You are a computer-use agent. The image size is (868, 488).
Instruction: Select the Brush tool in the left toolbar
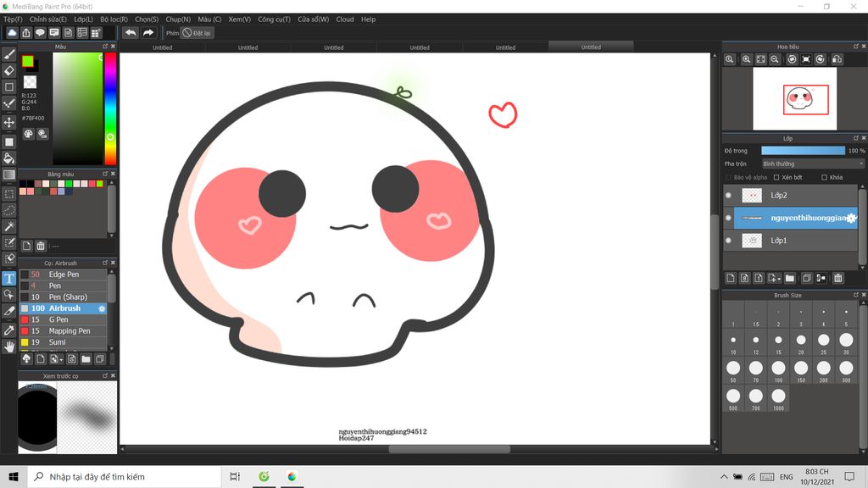(9, 53)
